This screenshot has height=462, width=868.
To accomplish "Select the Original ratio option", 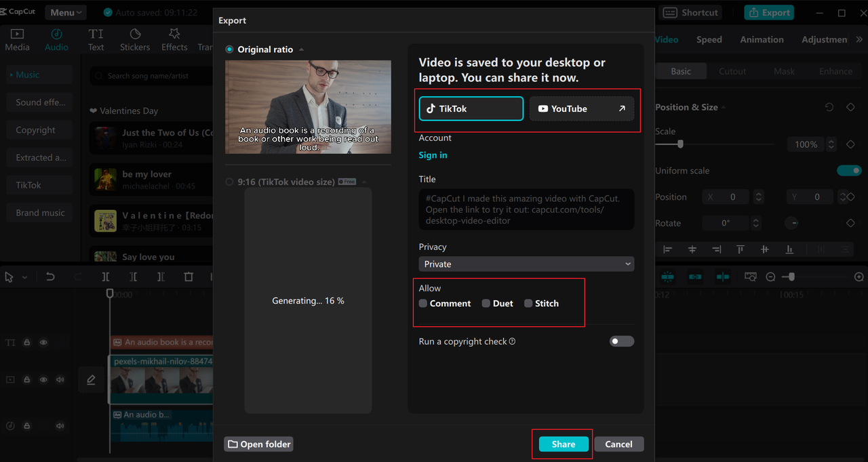I will tap(229, 49).
